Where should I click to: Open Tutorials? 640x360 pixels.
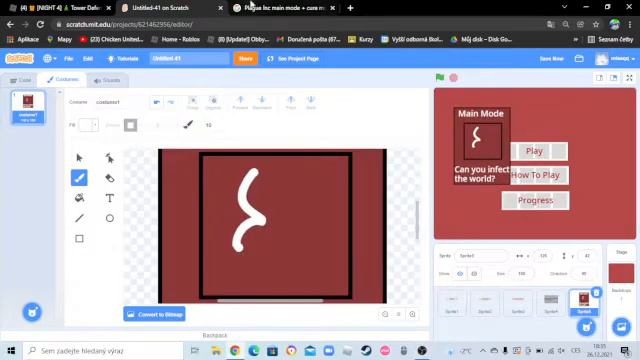(122, 58)
